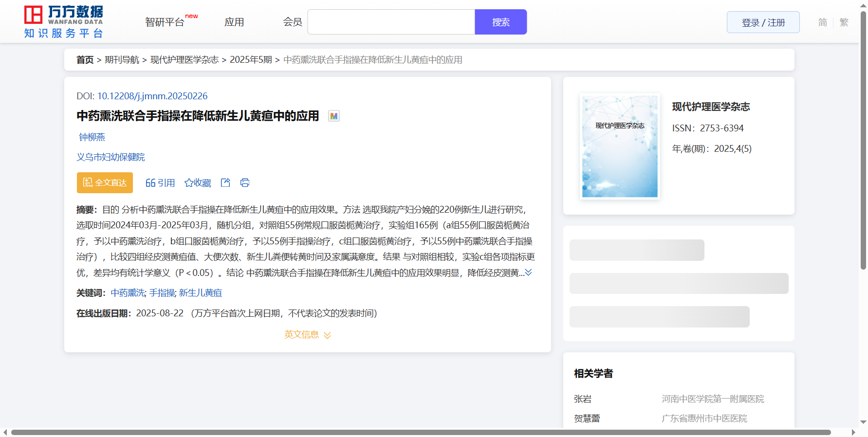The height and width of the screenshot is (437, 868).
Task: Open the 会员 membership menu
Action: pos(293,22)
